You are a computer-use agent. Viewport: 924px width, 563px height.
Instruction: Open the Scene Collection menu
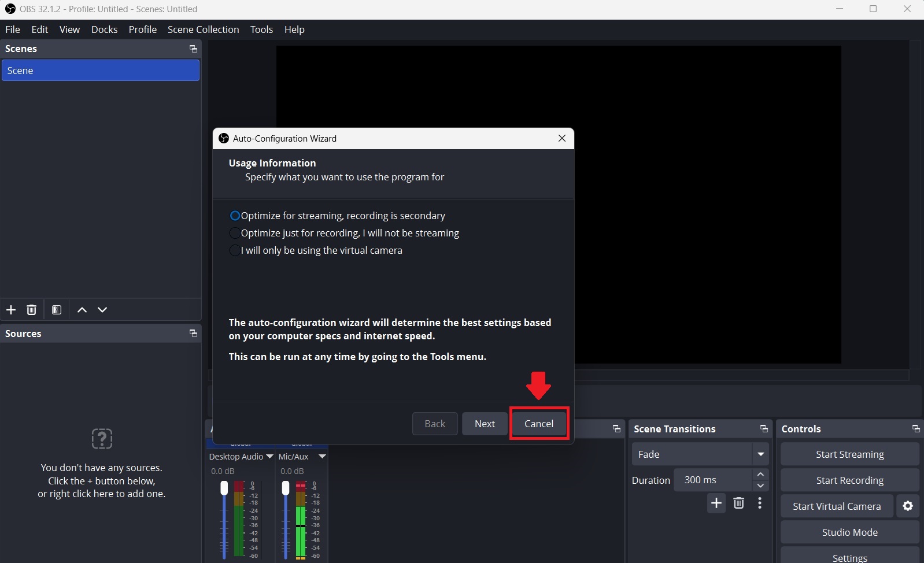tap(203, 29)
